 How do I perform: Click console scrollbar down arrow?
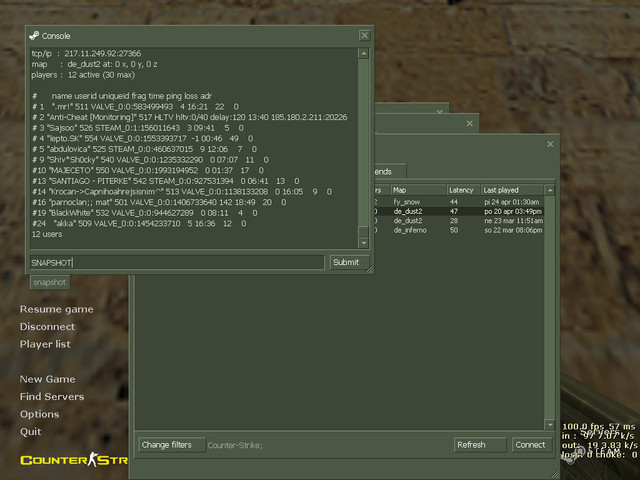[363, 243]
